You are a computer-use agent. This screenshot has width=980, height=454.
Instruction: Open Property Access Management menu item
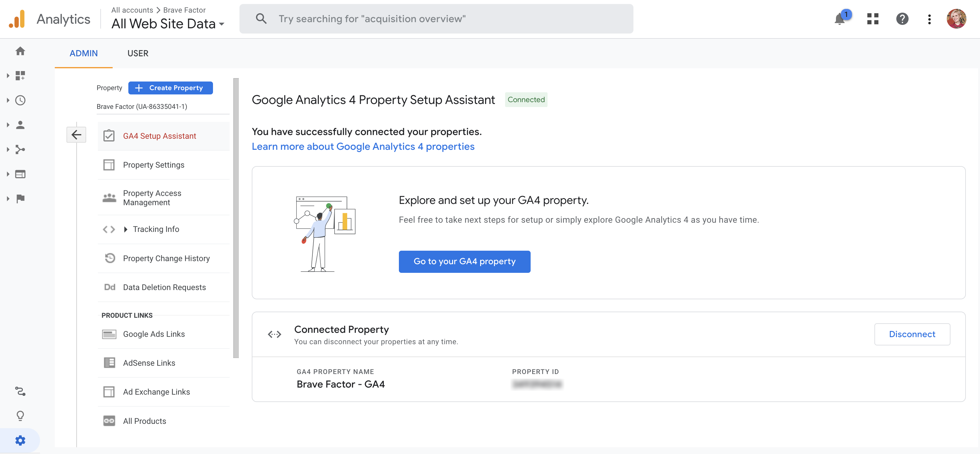coord(163,198)
